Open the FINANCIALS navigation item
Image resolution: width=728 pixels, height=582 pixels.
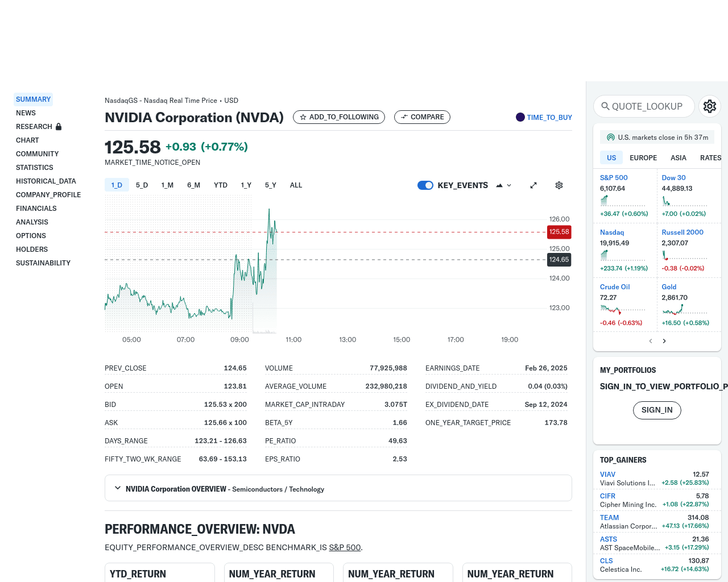36,209
